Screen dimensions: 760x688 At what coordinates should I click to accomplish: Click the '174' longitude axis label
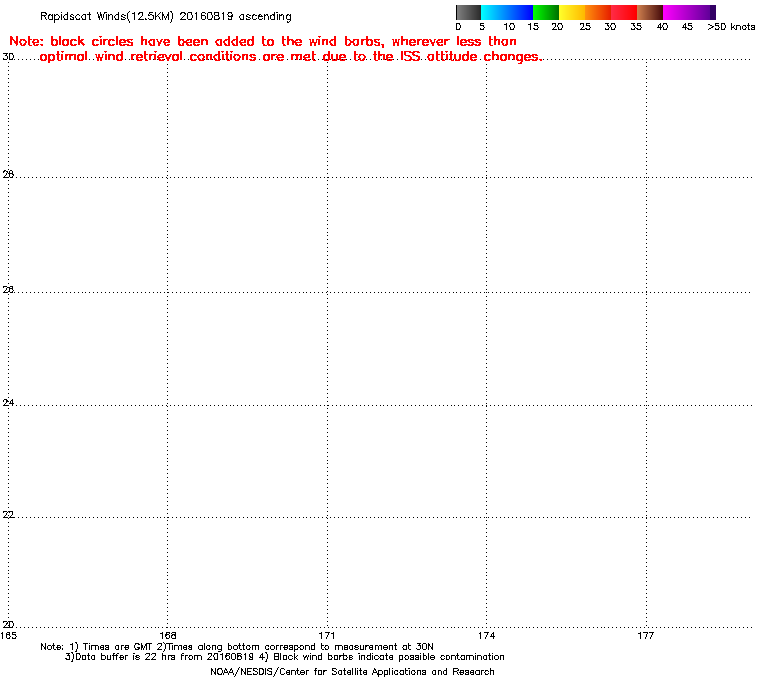[487, 636]
